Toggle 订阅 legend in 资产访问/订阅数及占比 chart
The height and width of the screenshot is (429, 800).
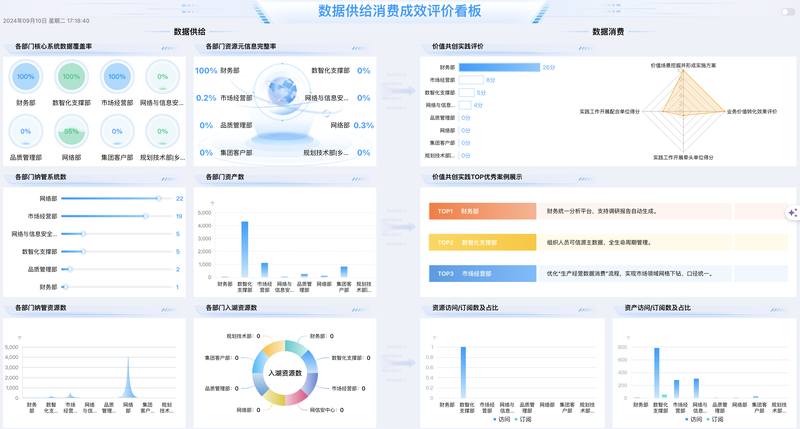pos(715,419)
